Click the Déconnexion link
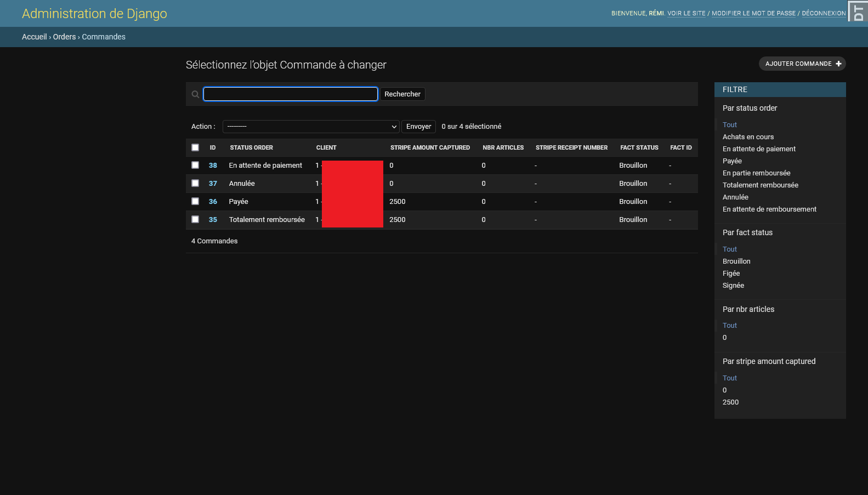868x495 pixels. [x=824, y=13]
